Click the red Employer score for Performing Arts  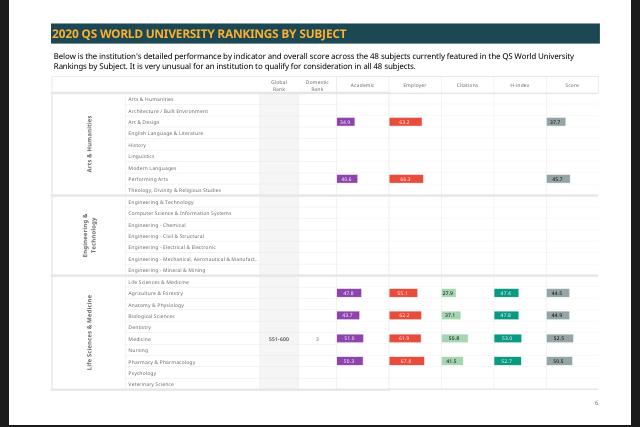click(x=405, y=179)
